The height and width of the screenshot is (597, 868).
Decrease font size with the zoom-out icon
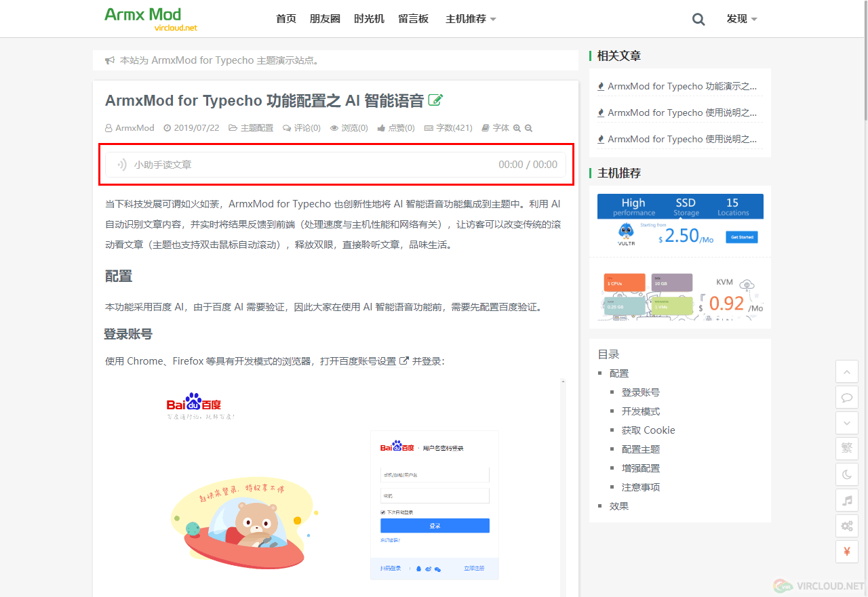(x=528, y=128)
